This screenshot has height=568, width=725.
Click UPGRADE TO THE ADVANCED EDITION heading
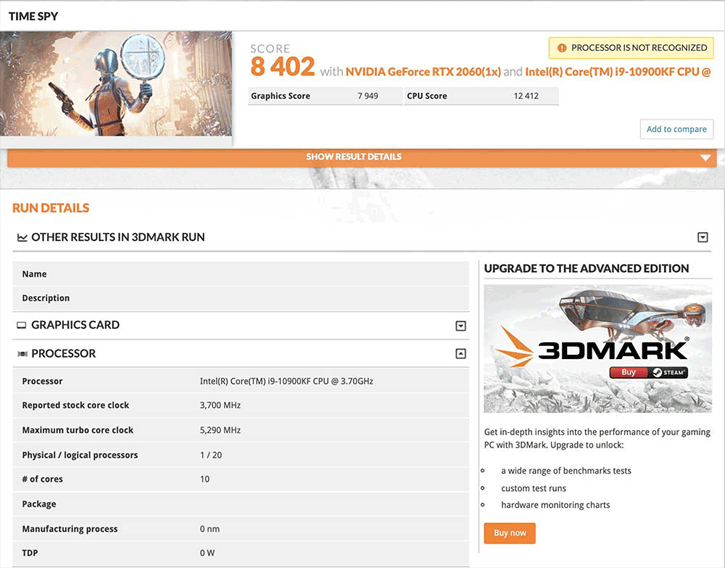coord(586,269)
